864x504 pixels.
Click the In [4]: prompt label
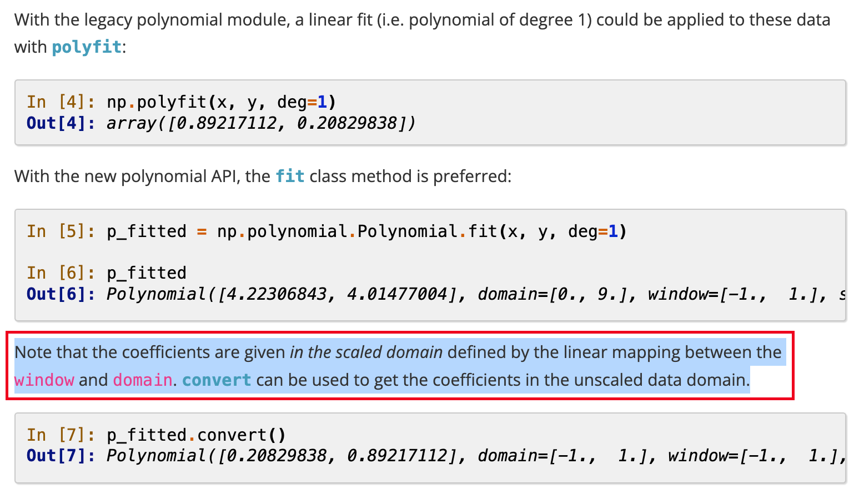click(61, 102)
